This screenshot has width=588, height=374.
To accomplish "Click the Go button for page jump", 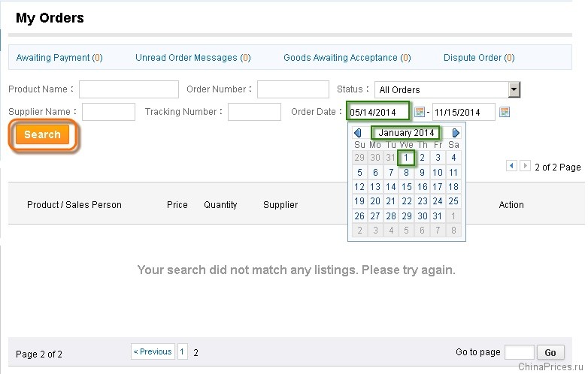I will pyautogui.click(x=550, y=352).
